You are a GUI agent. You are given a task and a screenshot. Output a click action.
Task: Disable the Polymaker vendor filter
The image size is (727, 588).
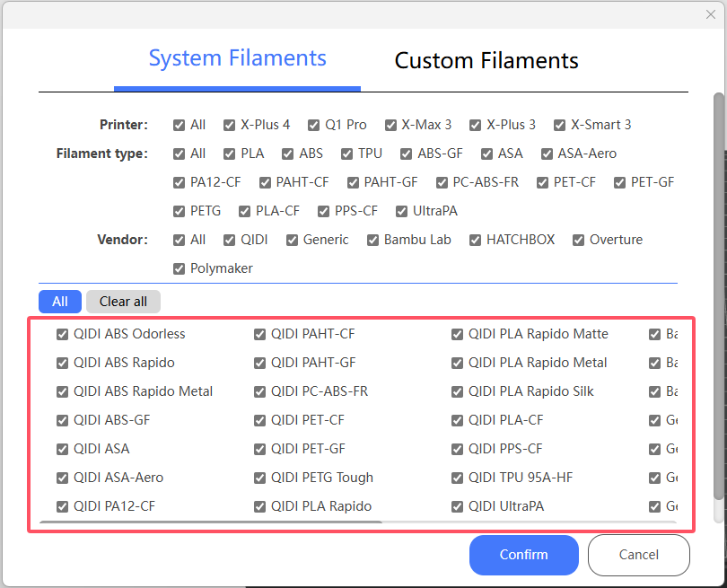pyautogui.click(x=179, y=269)
